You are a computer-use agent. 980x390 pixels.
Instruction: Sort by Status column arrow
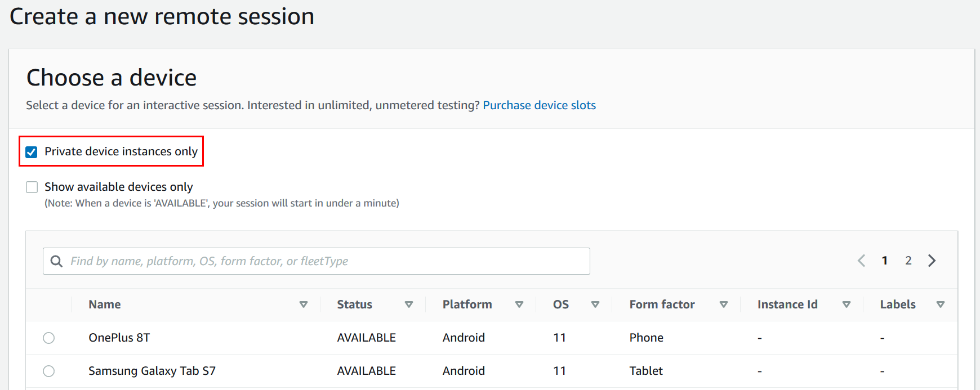coord(409,304)
